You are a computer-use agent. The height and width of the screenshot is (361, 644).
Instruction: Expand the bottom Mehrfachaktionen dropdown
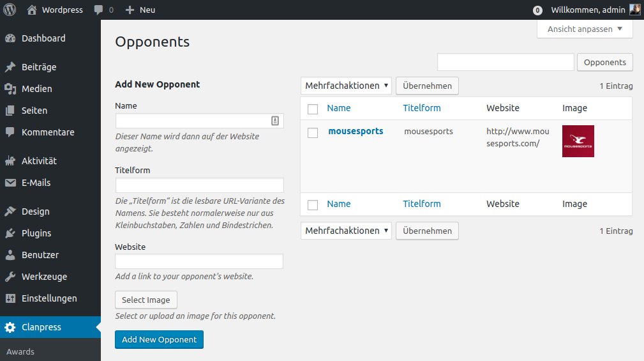click(x=346, y=231)
